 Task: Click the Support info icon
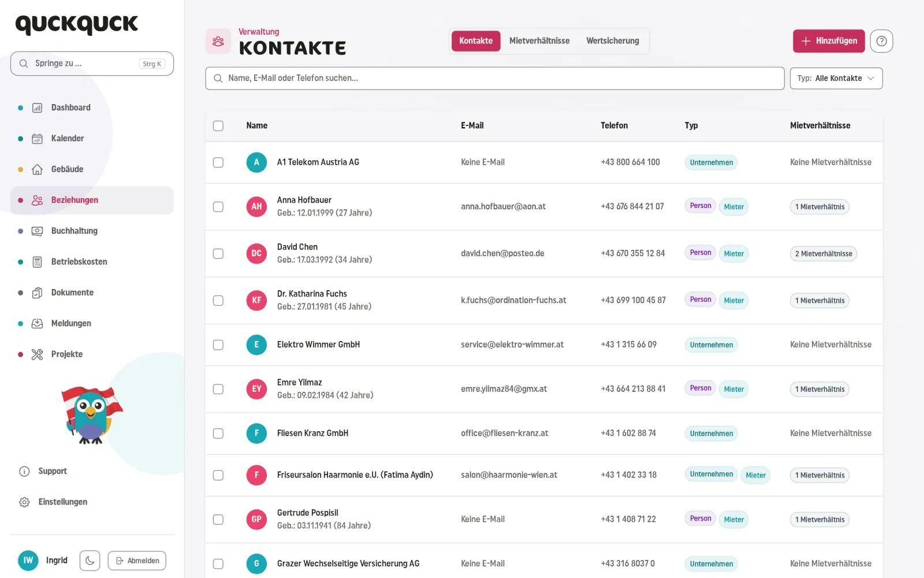tap(24, 471)
